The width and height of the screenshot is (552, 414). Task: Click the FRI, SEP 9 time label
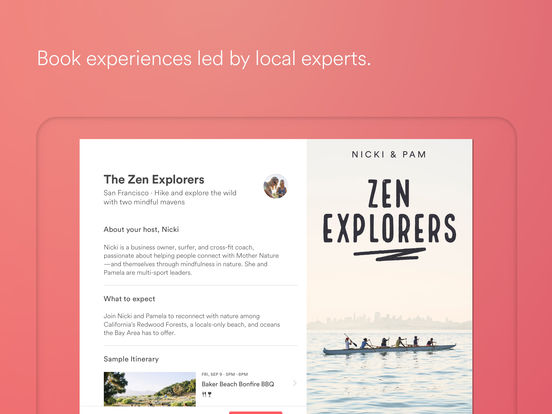click(225, 374)
